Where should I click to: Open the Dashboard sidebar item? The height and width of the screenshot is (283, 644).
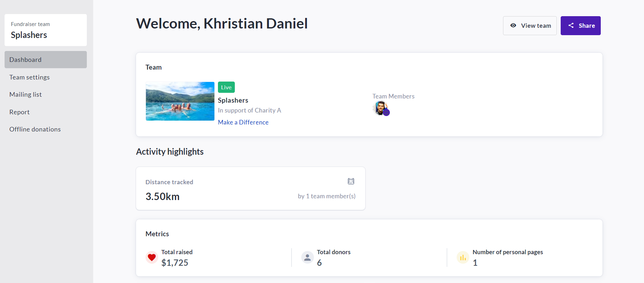click(46, 60)
